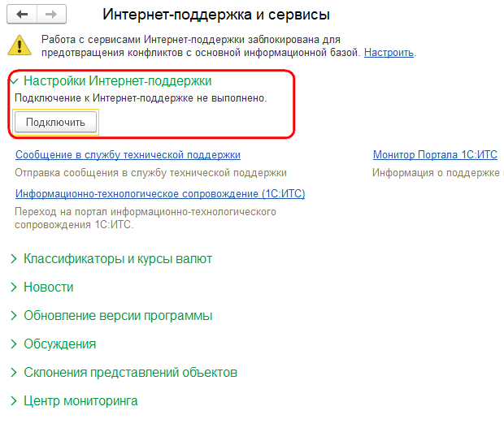The image size is (504, 428).
Task: Click text Переход на портал информационно-технологического сопровождения
Action: point(146,218)
